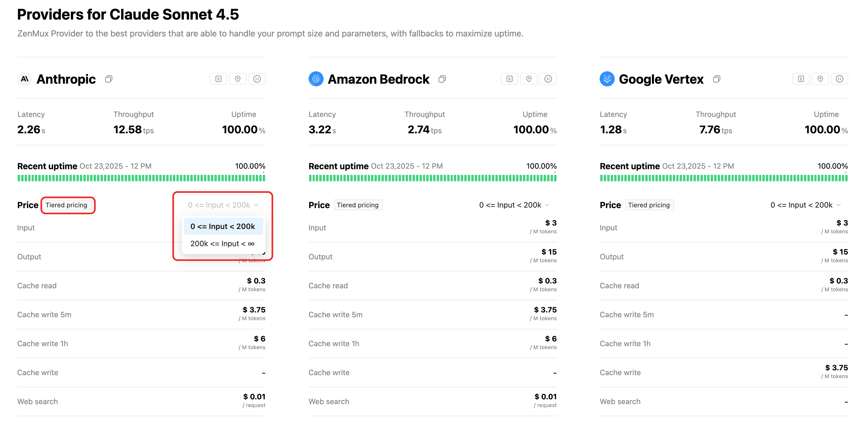Select the '0 <= Input < 200k' option

pos(223,226)
